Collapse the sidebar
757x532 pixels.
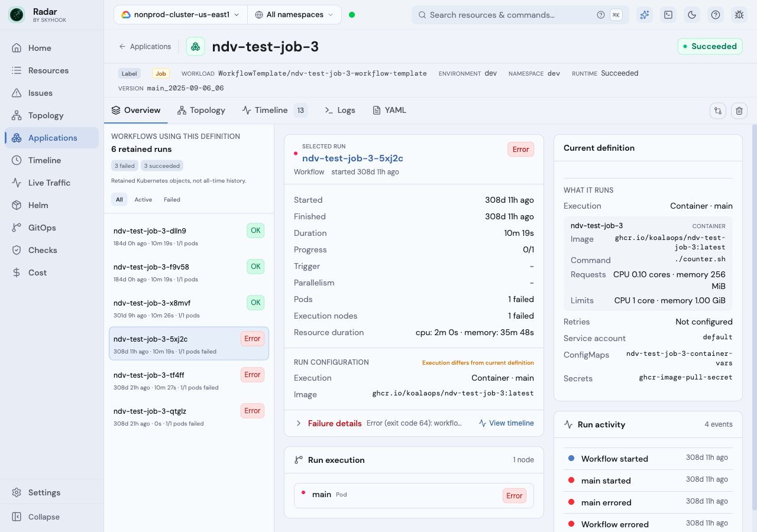coord(51,517)
